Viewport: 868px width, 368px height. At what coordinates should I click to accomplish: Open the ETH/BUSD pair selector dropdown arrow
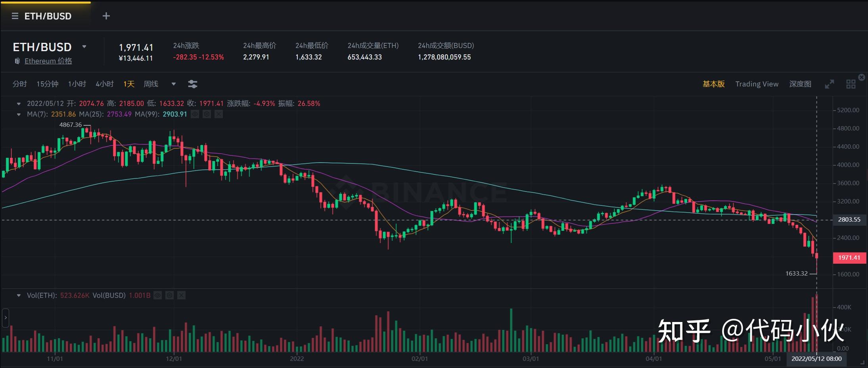pos(84,47)
